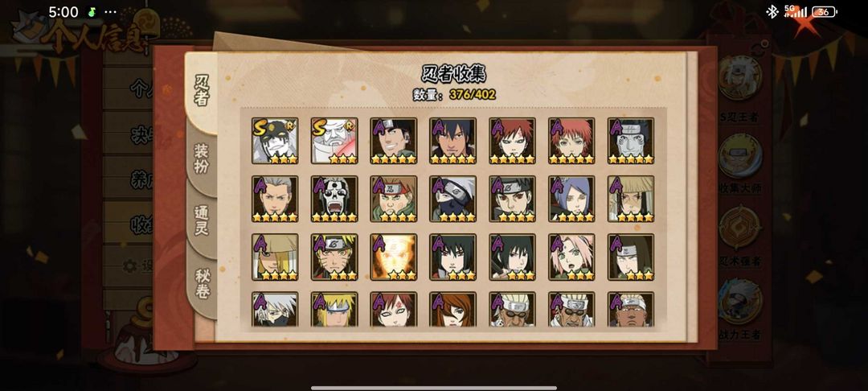Tap the Bluetooth status icon
This screenshot has width=868, height=391.
[x=772, y=11]
